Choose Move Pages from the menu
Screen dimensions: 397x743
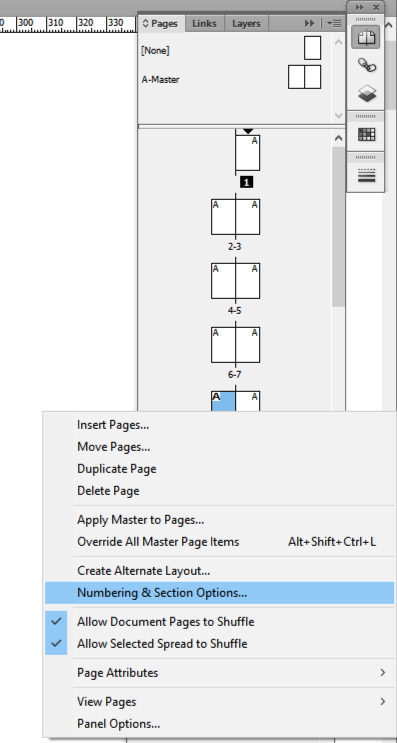tap(220, 446)
